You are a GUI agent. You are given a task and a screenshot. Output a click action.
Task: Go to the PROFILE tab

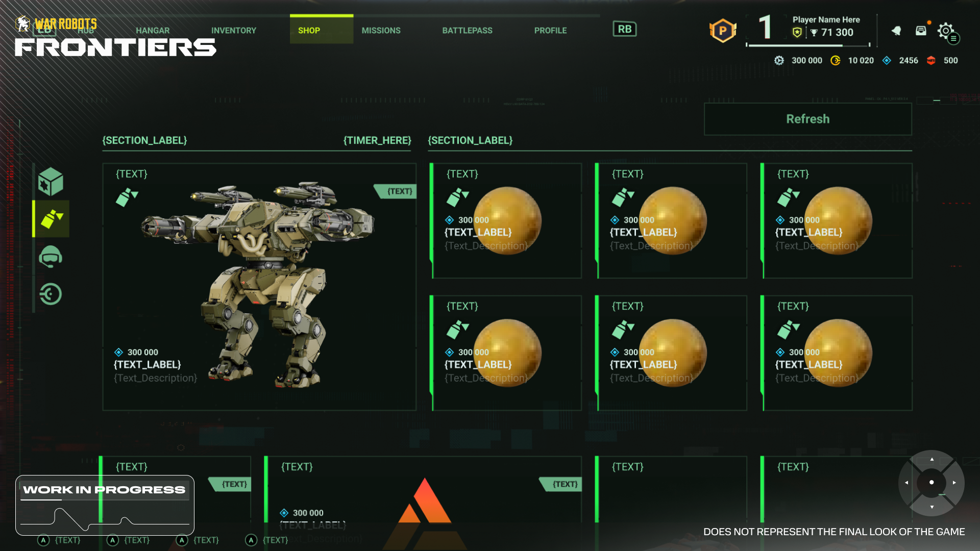(550, 31)
